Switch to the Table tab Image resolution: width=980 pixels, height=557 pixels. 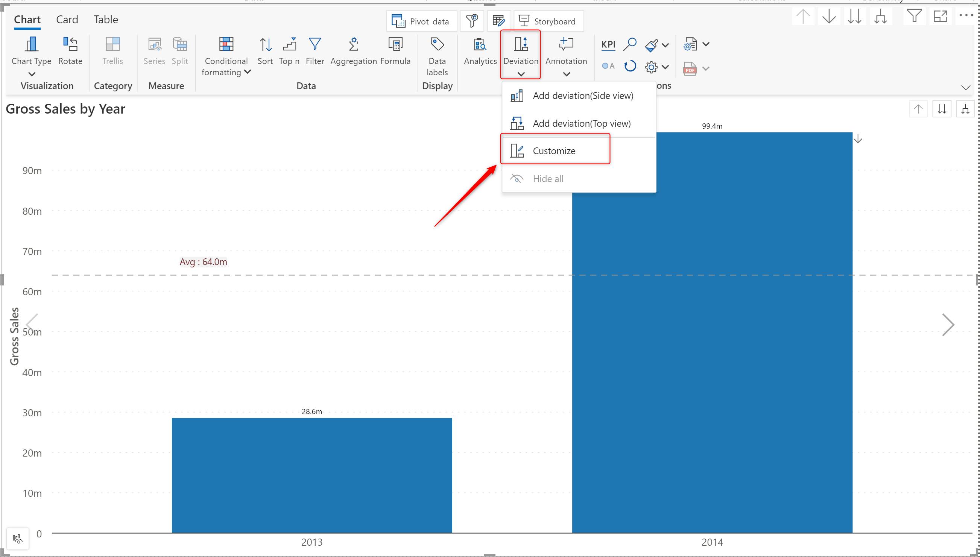pyautogui.click(x=106, y=20)
